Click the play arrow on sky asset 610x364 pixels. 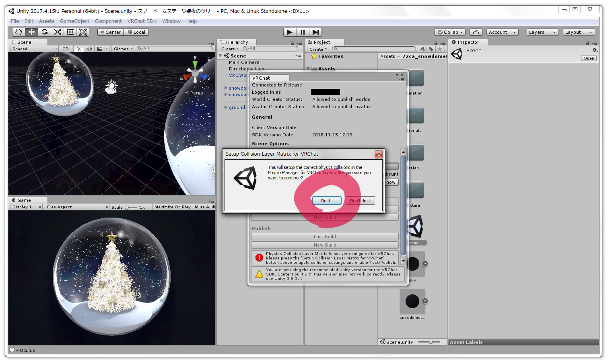(425, 264)
